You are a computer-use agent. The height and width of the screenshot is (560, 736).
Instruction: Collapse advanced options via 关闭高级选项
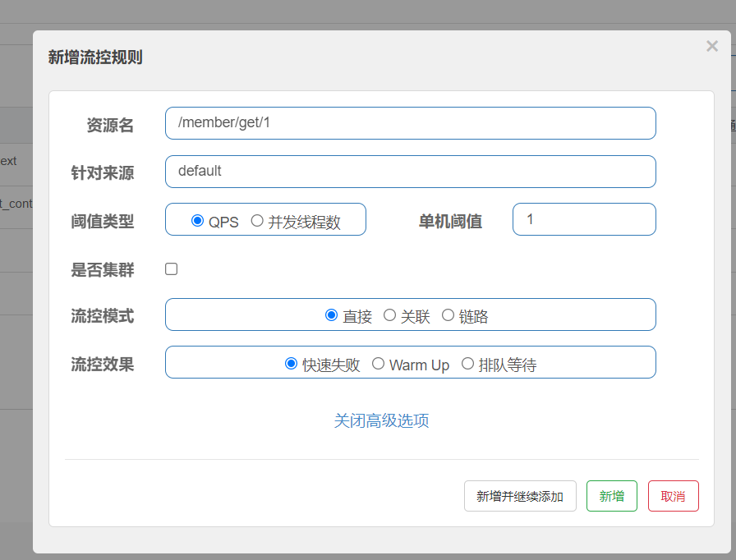(381, 420)
